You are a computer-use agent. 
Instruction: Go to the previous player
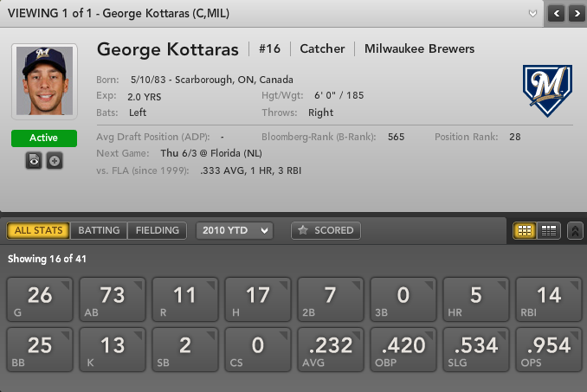coord(555,14)
